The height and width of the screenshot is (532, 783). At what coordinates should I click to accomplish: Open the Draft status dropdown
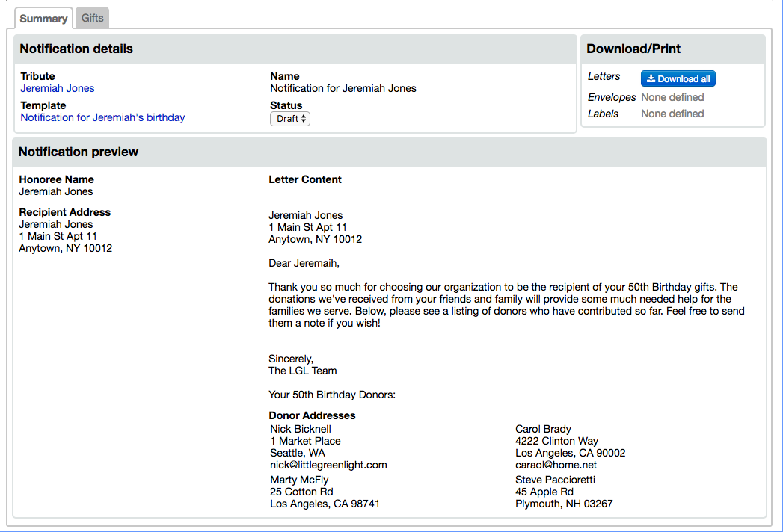290,119
